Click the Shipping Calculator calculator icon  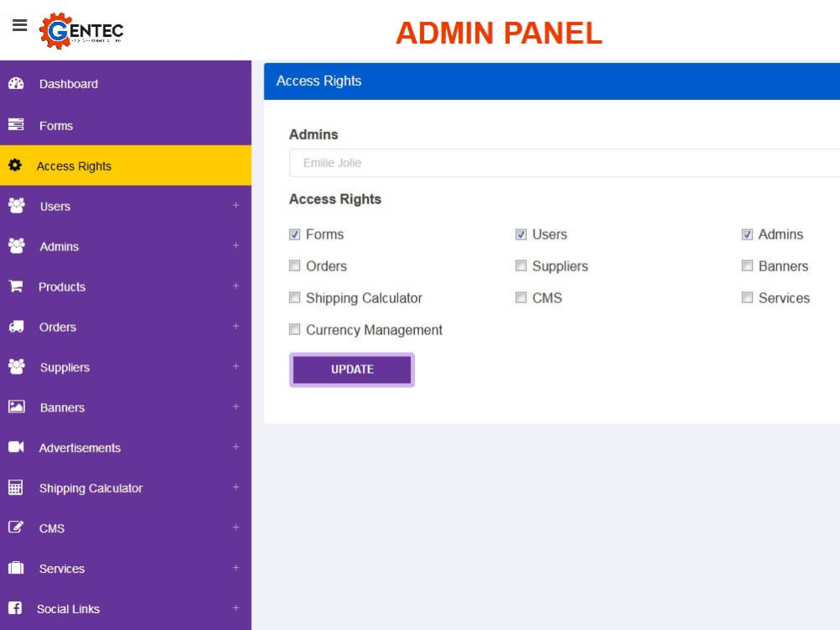15,487
